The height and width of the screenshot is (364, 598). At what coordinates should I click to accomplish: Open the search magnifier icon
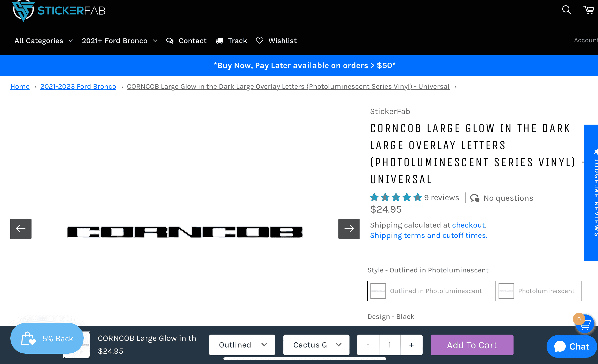coord(566,10)
